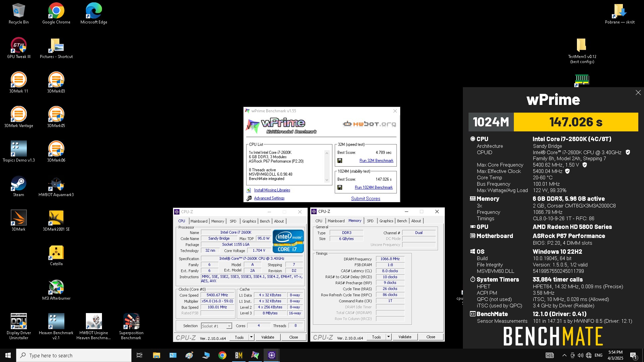
Task: Switch to SPD tab in CPU-Z Memory window
Action: coord(370,221)
